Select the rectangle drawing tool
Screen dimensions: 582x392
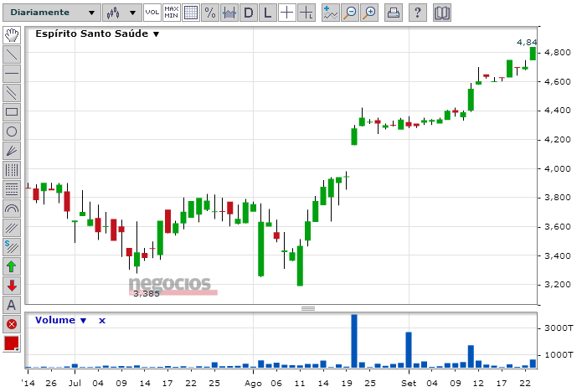point(12,112)
